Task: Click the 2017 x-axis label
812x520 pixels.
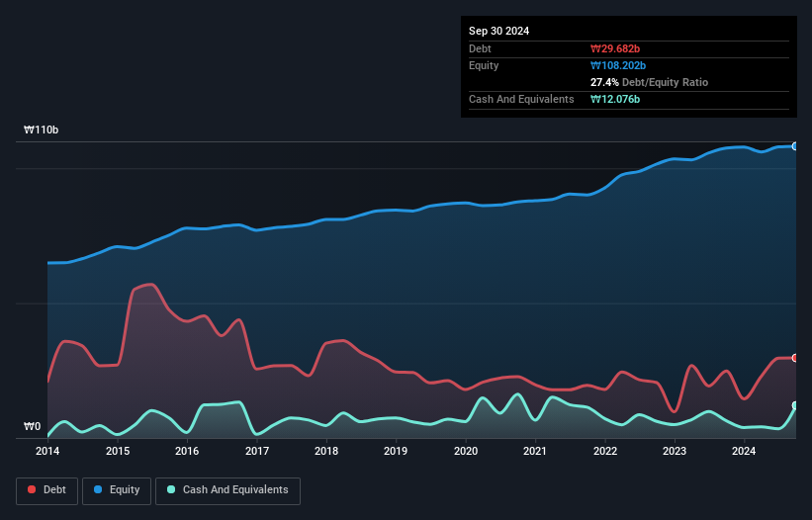Action: (257, 451)
